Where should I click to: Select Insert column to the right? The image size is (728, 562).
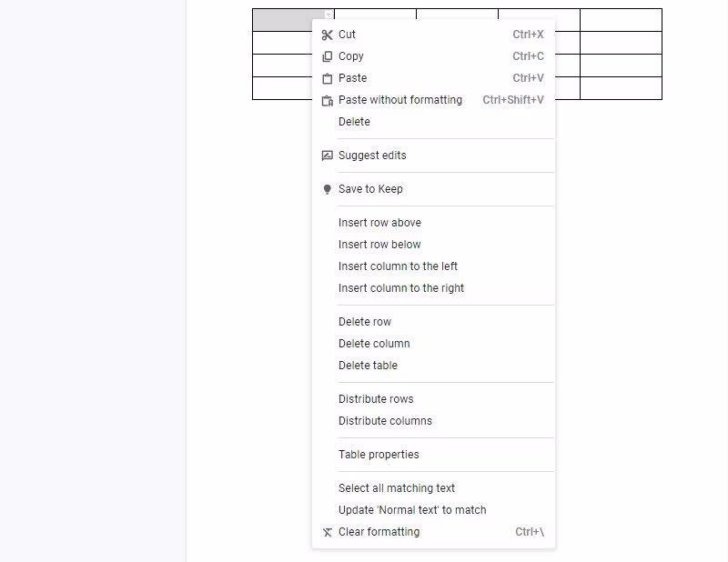click(x=401, y=288)
